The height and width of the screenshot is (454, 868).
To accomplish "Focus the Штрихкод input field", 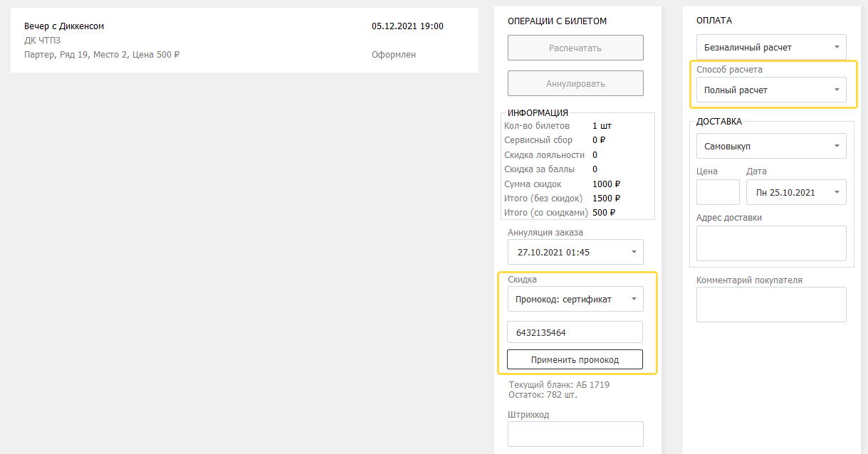I will (575, 433).
